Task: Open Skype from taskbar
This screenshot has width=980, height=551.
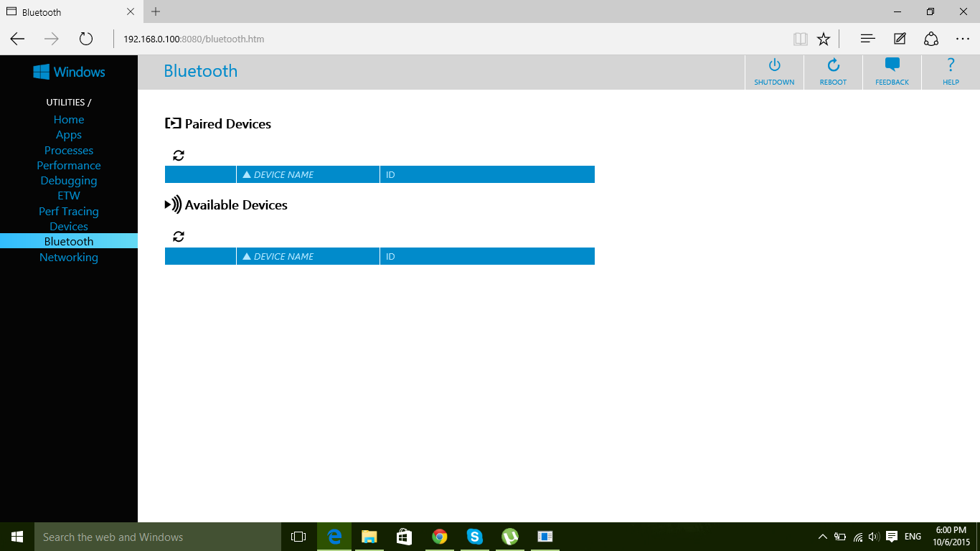Action: click(475, 537)
